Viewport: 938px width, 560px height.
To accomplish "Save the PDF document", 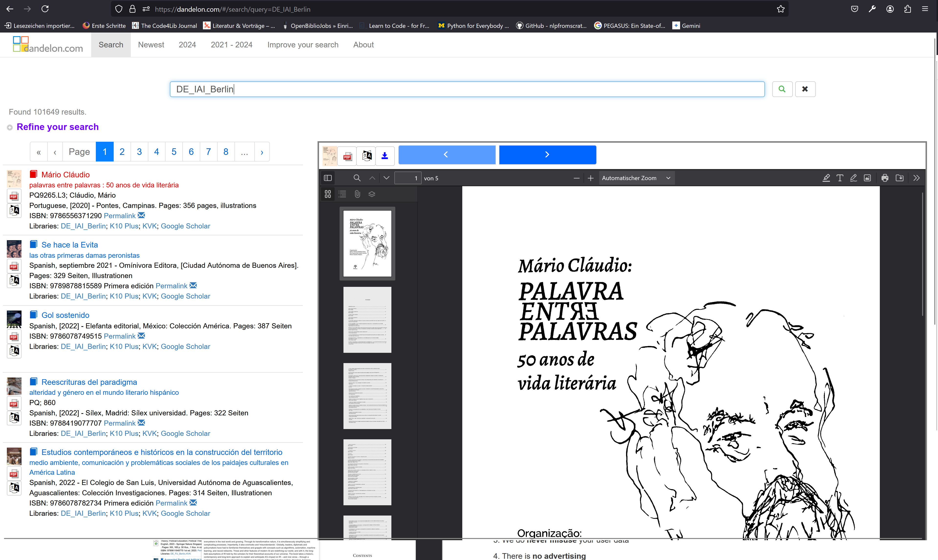I will click(900, 178).
